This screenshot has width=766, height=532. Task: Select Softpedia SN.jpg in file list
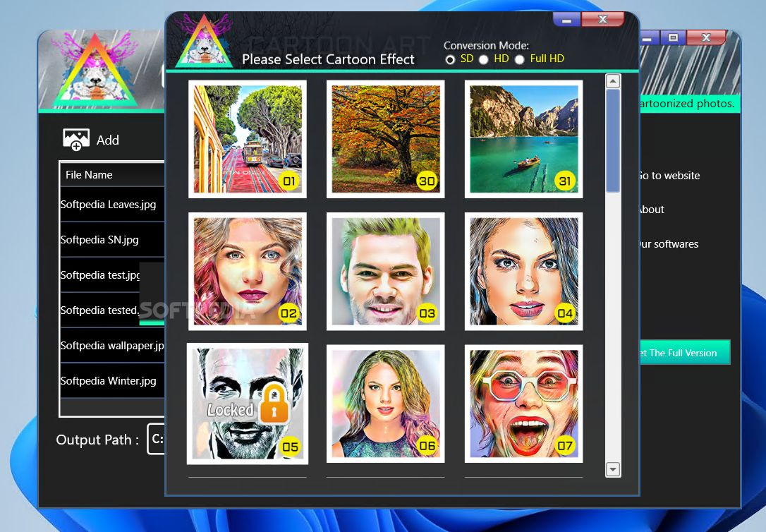click(x=112, y=240)
